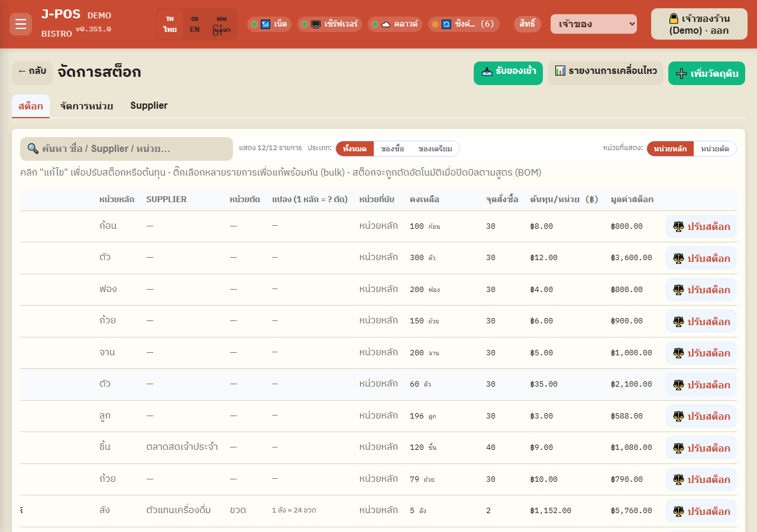Adjust stock for the ลูก row
This screenshot has height=532, width=757.
pos(701,416)
